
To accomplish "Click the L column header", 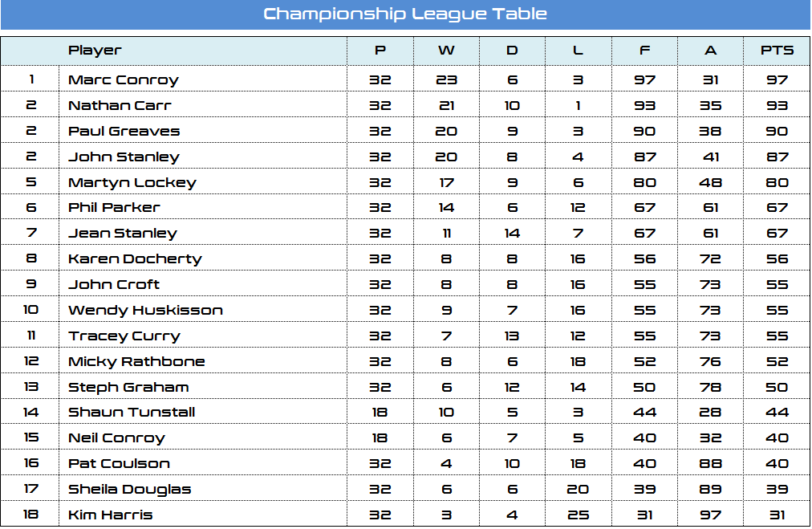I will (x=578, y=51).
